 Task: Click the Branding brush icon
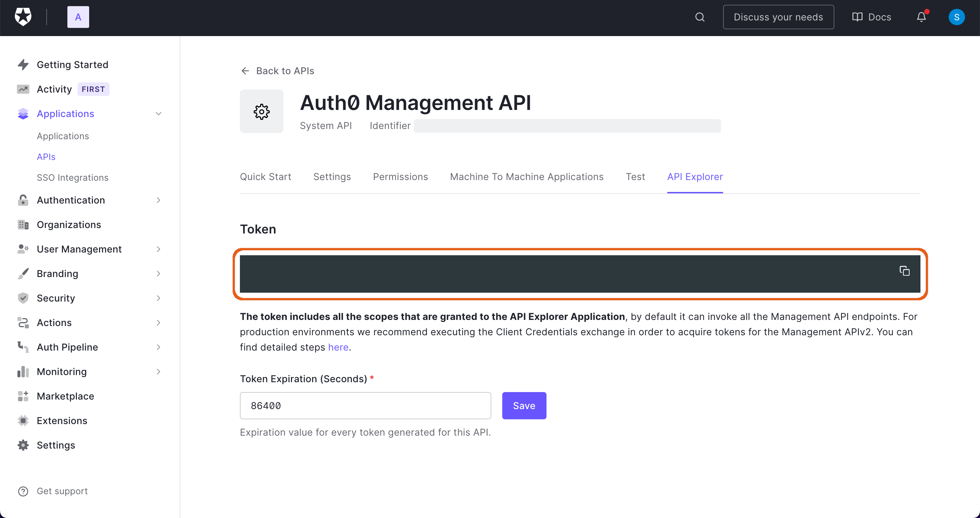coord(23,274)
